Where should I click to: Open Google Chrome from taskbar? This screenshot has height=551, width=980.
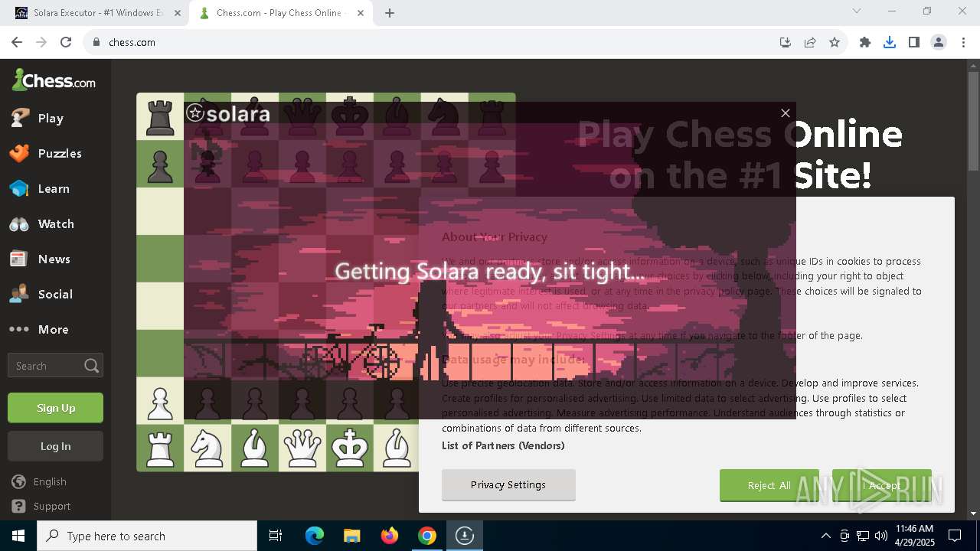(x=426, y=536)
